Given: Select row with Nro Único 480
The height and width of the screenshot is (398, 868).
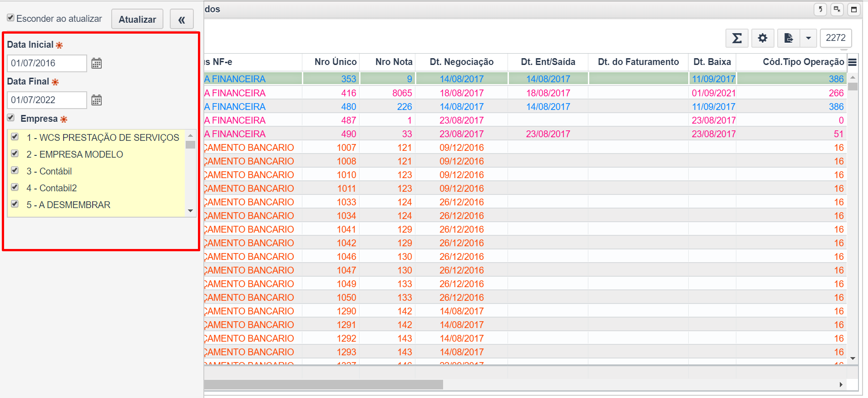Looking at the screenshot, I should 525,107.
